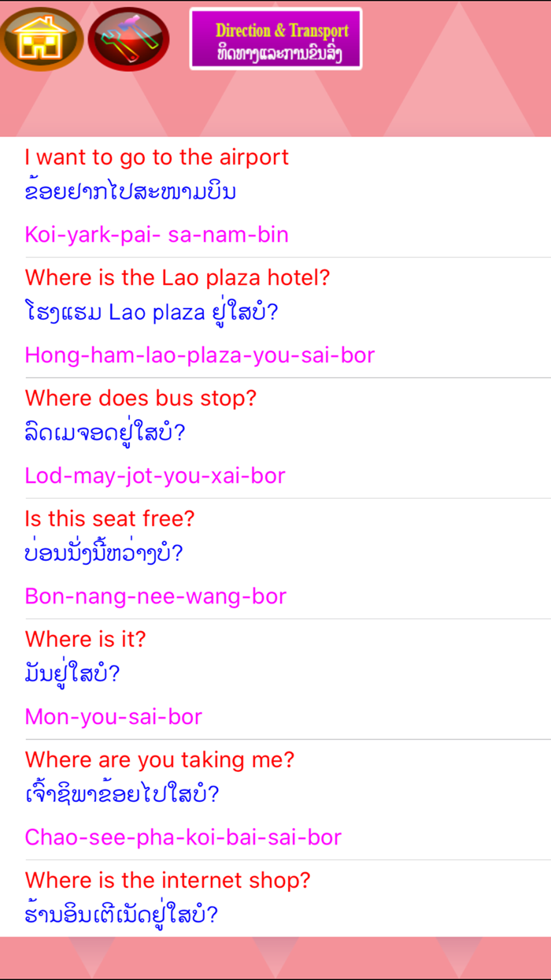The height and width of the screenshot is (980, 551).
Task: Select 'Chao-see-pha-koi-bai-sai-bor' pronunciation
Action: pyautogui.click(x=183, y=837)
